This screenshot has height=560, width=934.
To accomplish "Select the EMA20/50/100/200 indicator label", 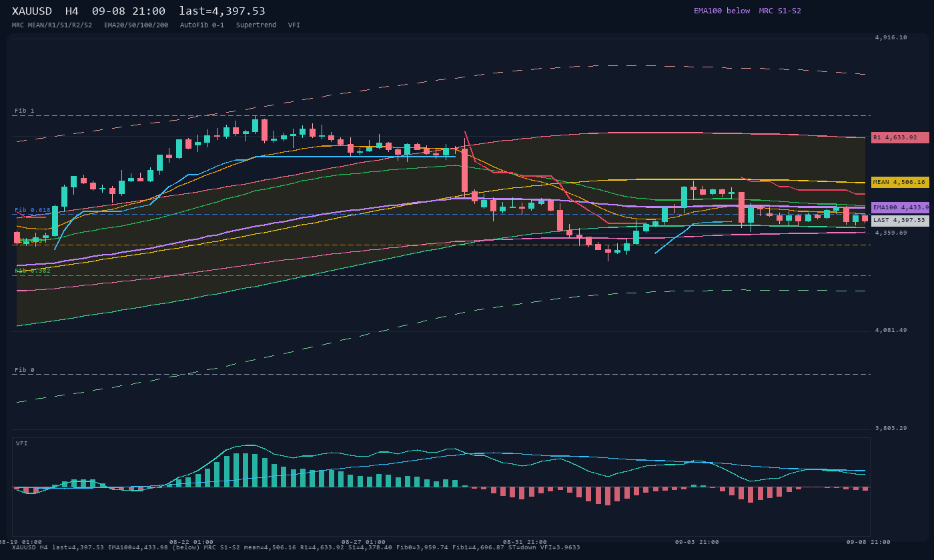I will tap(136, 25).
